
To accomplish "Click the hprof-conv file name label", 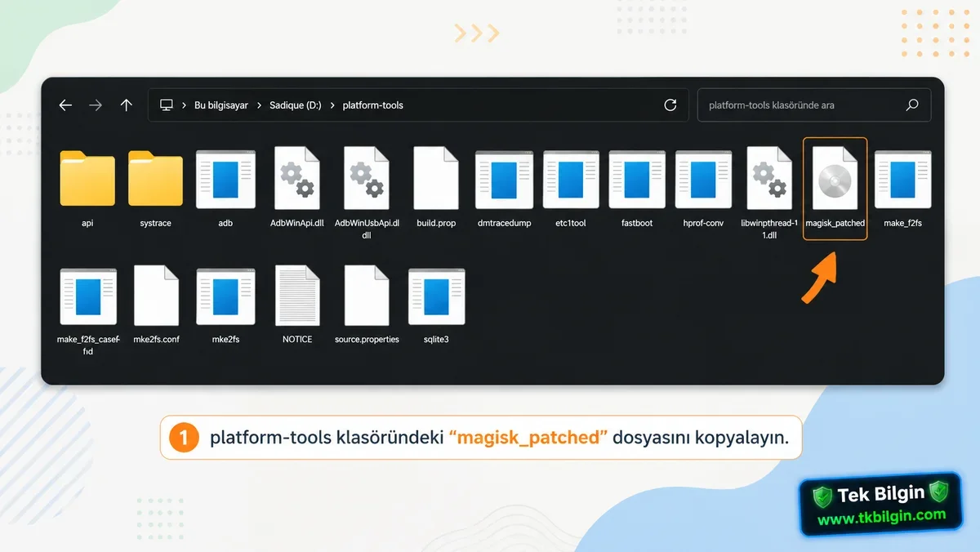I will (704, 223).
